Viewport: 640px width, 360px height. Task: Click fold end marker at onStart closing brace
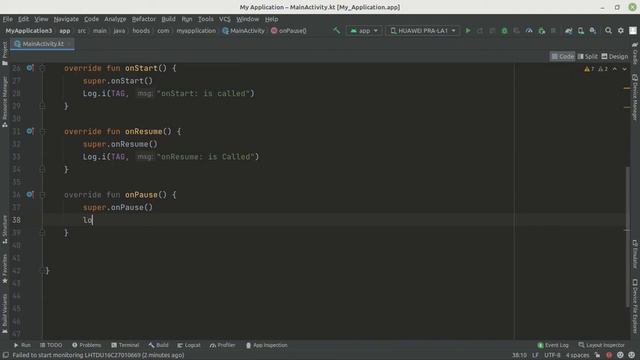42,106
